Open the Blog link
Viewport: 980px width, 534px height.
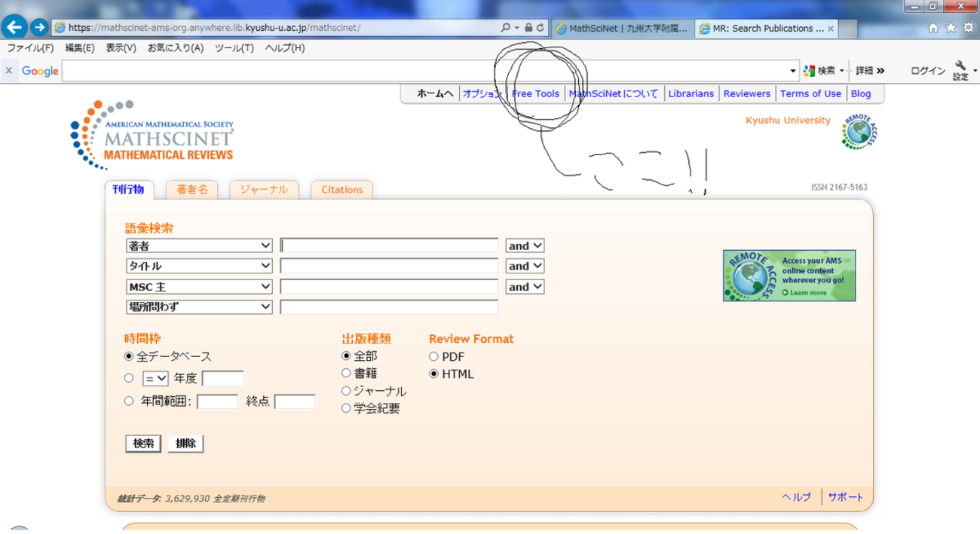click(860, 94)
